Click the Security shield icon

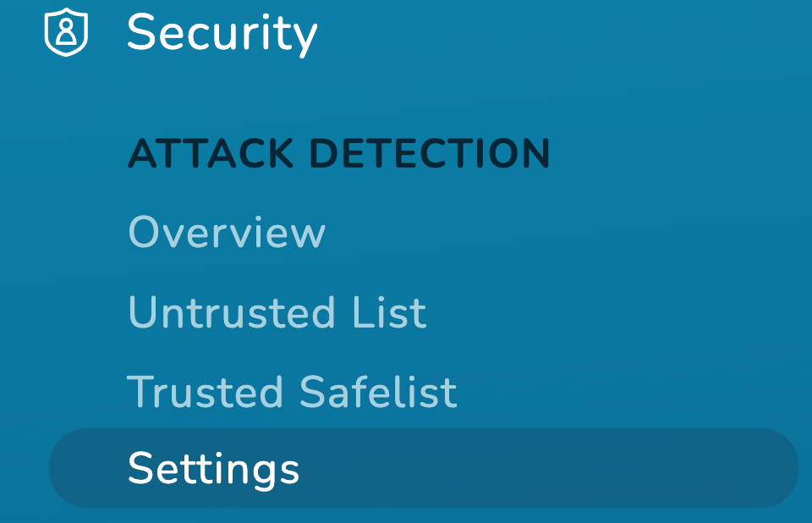[66, 32]
